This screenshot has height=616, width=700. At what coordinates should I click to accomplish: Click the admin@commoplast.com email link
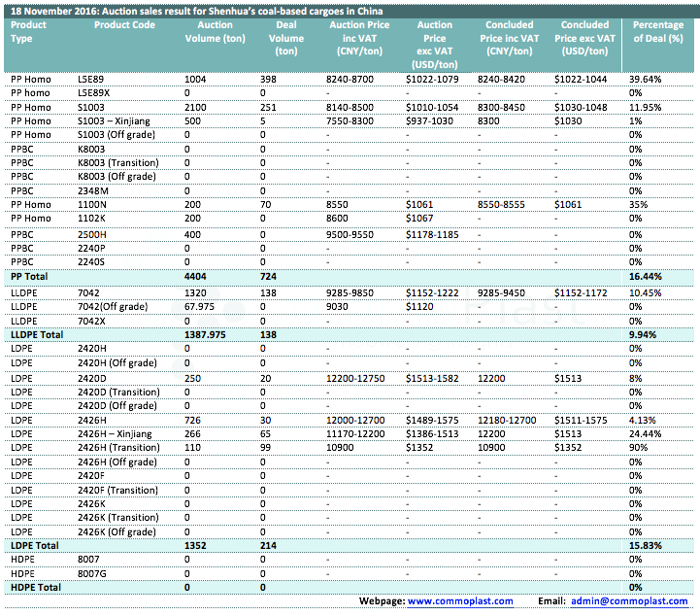628,602
